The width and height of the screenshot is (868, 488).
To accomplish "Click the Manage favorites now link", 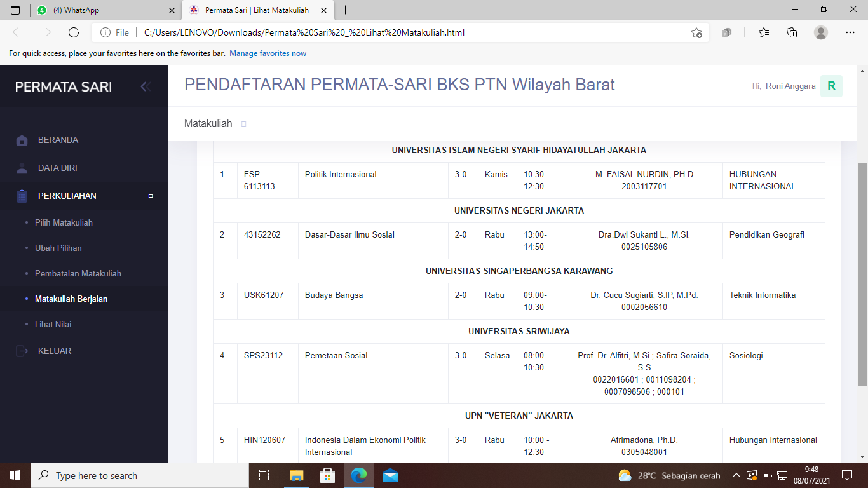I will 268,53.
